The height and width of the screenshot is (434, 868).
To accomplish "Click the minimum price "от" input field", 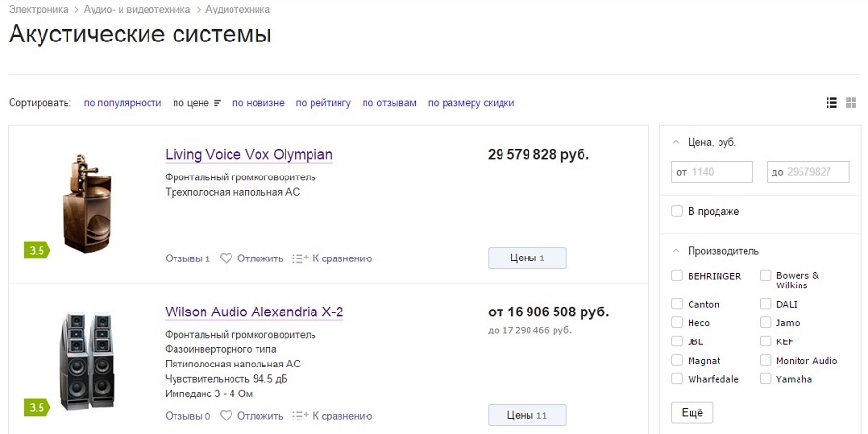I will pyautogui.click(x=712, y=173).
